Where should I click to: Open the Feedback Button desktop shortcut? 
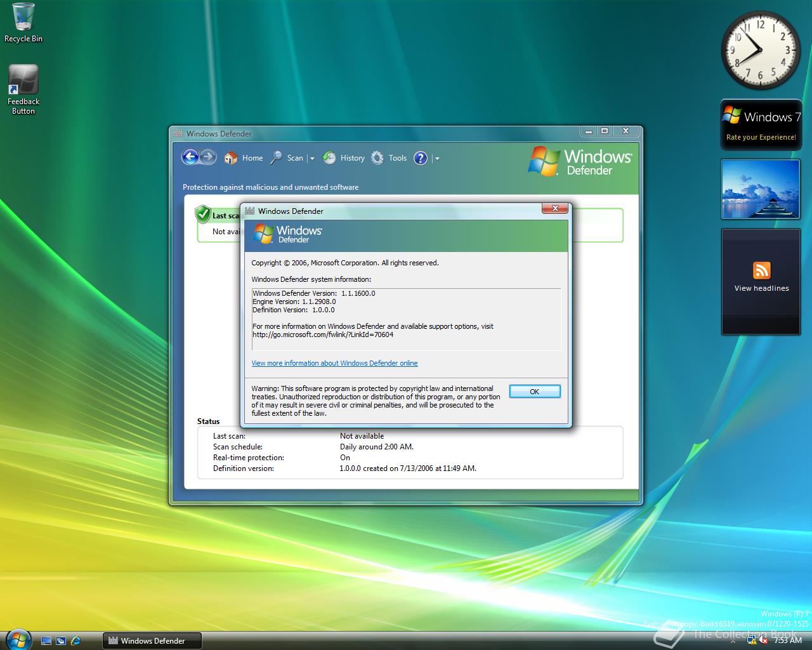[23, 90]
